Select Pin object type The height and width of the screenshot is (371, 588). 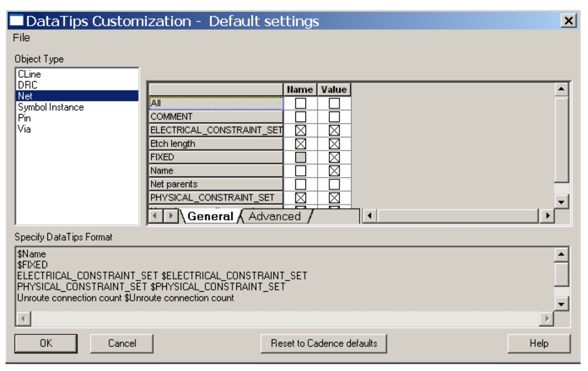pos(22,118)
